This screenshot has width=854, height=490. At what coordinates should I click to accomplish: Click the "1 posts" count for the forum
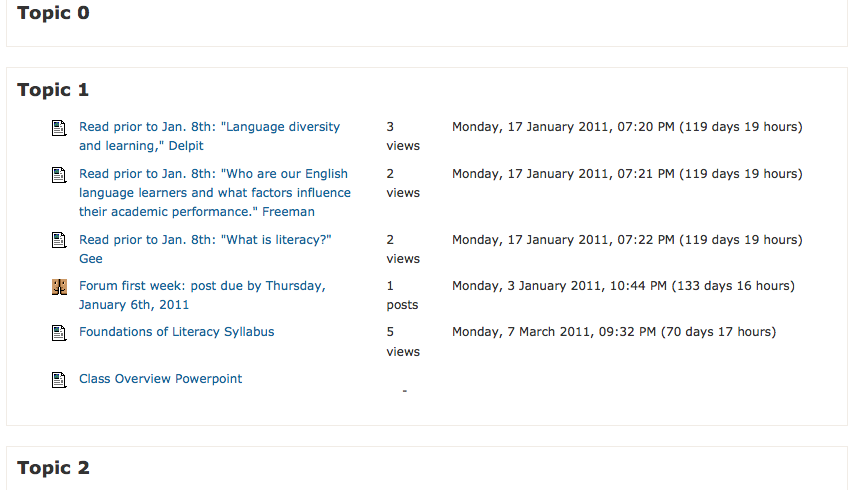(x=402, y=295)
